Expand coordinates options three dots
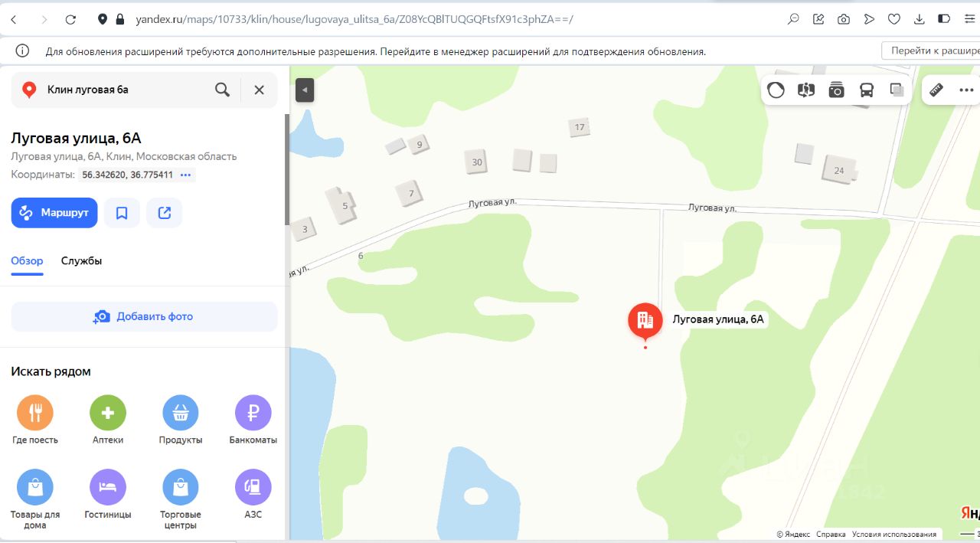Viewport: 980px width, 543px height. pyautogui.click(x=185, y=175)
